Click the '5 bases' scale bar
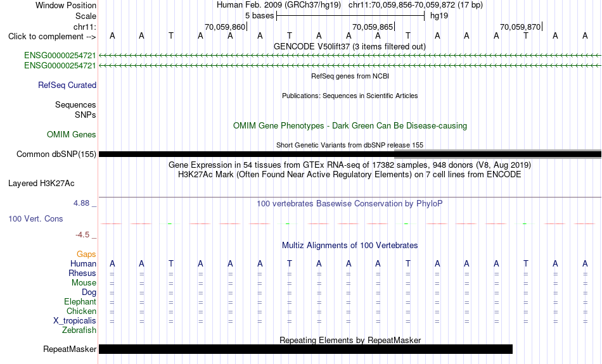 [x=350, y=16]
